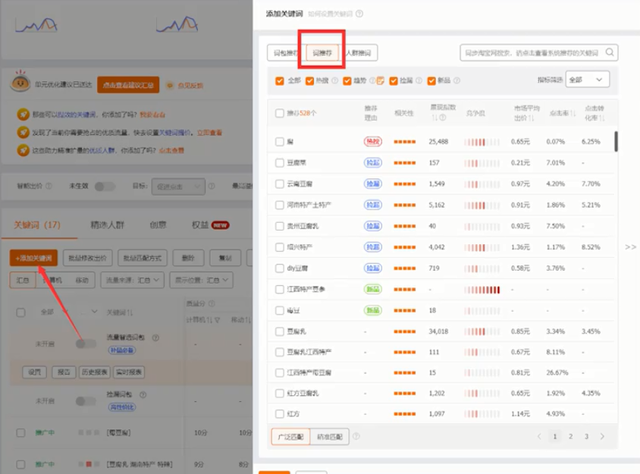The height and width of the screenshot is (474, 640).
Task: Uncheck the 捡漏 filter checkbox
Action: (x=393, y=81)
